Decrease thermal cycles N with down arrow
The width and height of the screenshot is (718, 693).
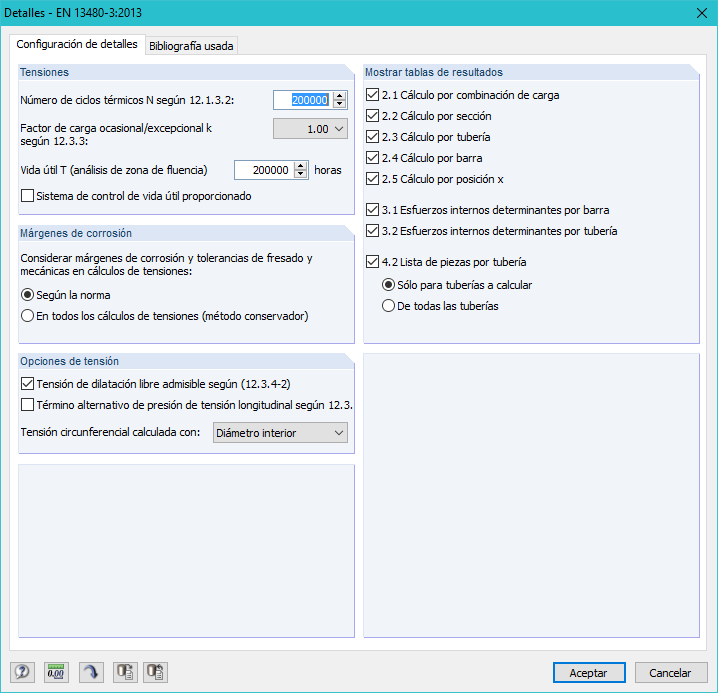(x=339, y=104)
